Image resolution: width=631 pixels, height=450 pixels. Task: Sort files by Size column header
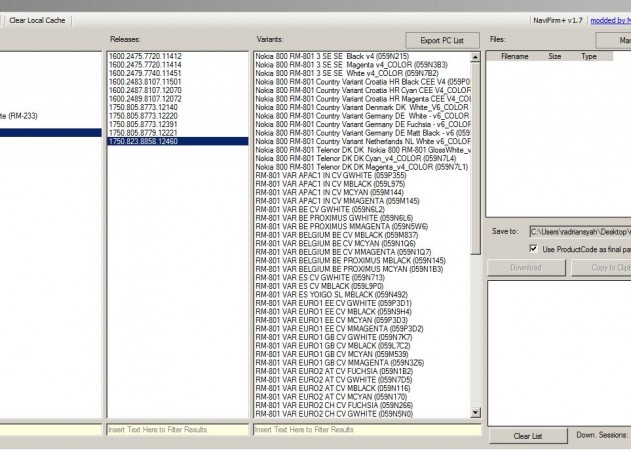pyautogui.click(x=555, y=57)
